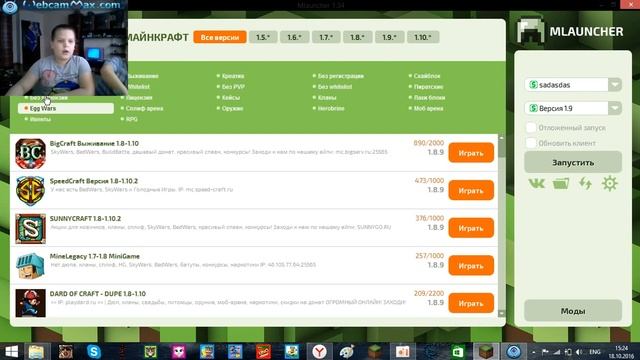The width and height of the screenshot is (640, 360).
Task: Select the Egg Wars category filter
Action: pos(66,108)
